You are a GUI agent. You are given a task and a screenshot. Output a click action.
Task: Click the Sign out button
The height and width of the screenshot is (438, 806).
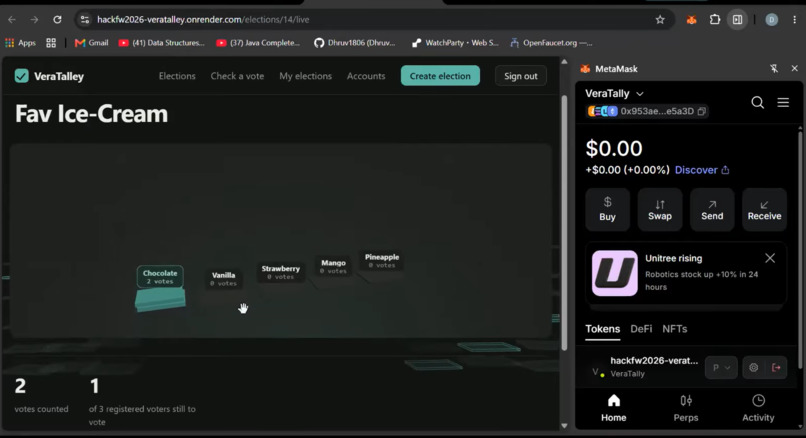pos(521,76)
